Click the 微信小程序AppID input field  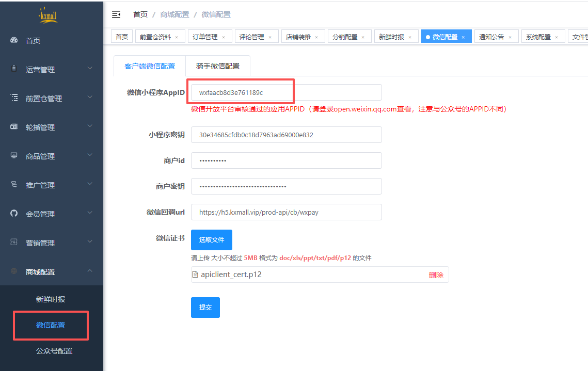tap(286, 92)
